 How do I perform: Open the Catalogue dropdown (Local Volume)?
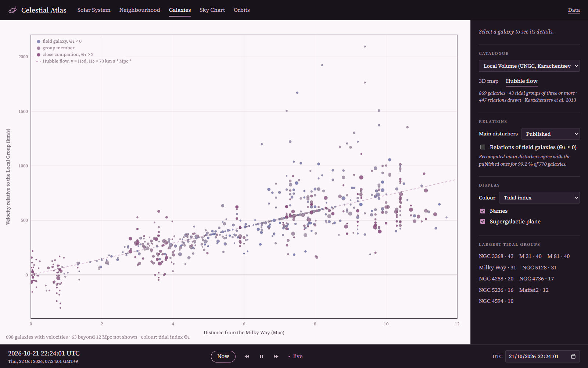529,66
